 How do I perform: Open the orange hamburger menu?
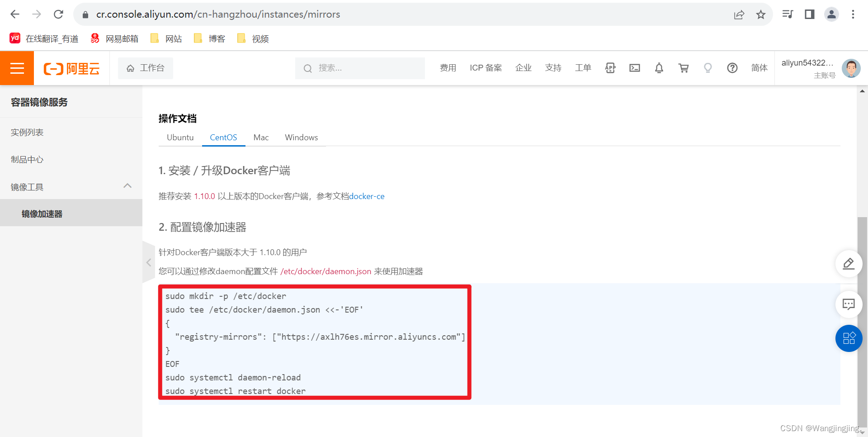pos(17,68)
